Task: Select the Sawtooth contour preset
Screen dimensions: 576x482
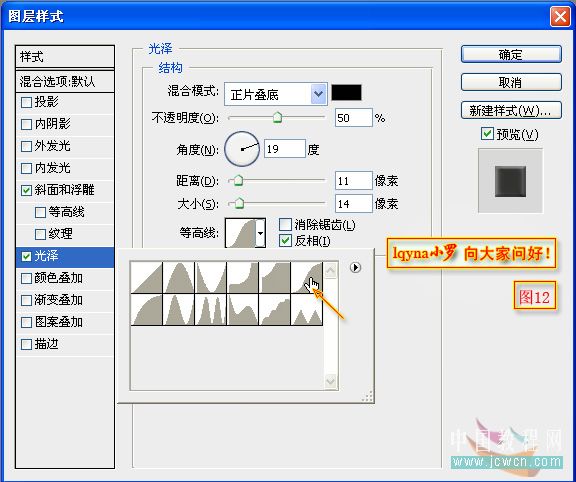Action: click(x=306, y=309)
